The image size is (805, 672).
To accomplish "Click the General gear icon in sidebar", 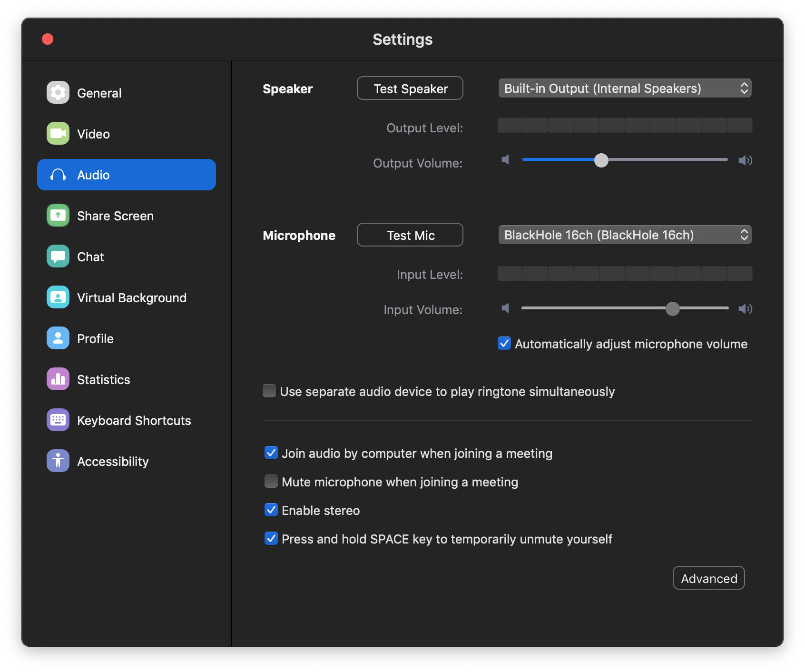I will (58, 92).
